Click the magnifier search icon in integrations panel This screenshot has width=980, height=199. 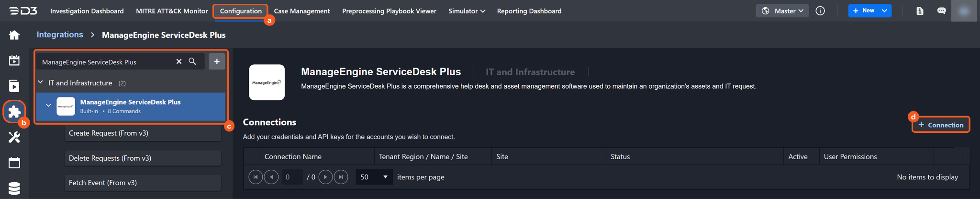(x=192, y=61)
